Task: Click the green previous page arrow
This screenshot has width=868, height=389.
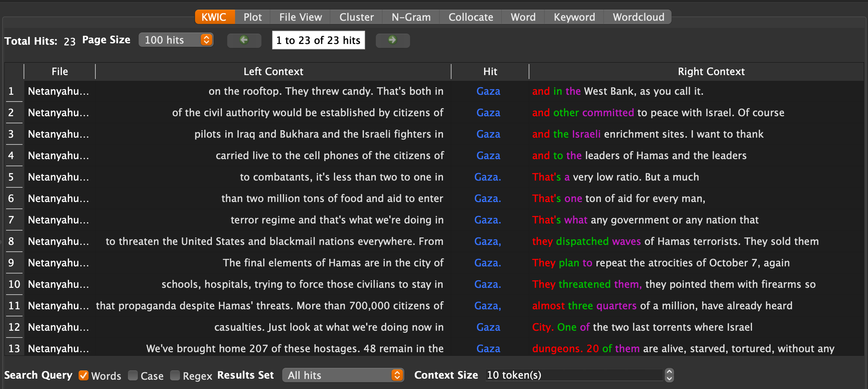Action: pos(244,40)
